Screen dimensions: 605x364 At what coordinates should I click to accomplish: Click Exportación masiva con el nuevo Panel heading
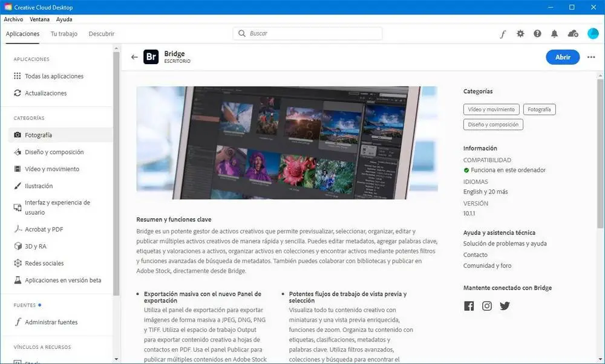203,297
